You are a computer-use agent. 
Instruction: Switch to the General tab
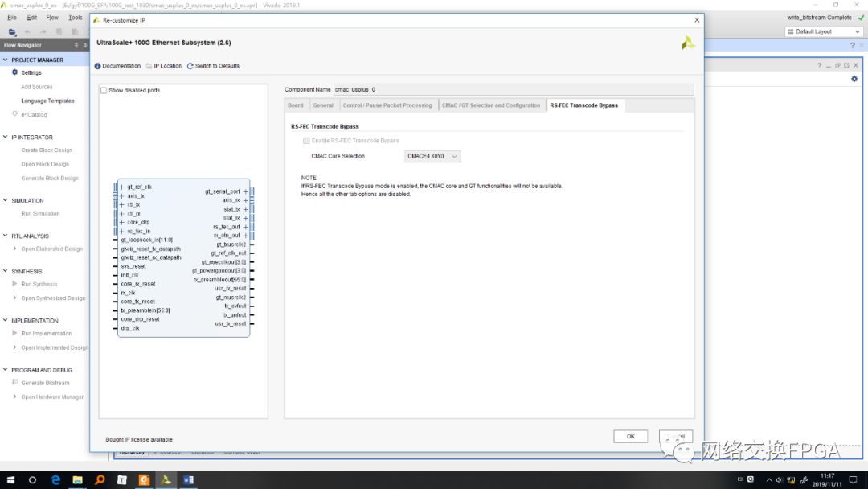click(x=323, y=105)
